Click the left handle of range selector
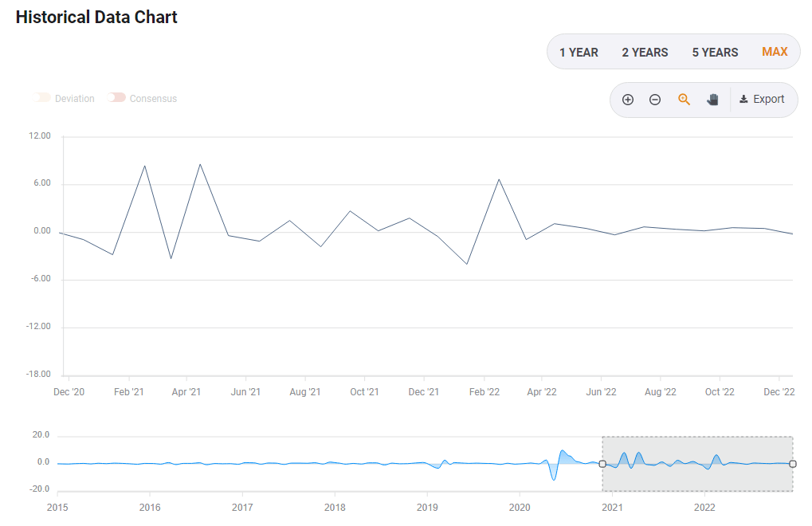 point(602,464)
